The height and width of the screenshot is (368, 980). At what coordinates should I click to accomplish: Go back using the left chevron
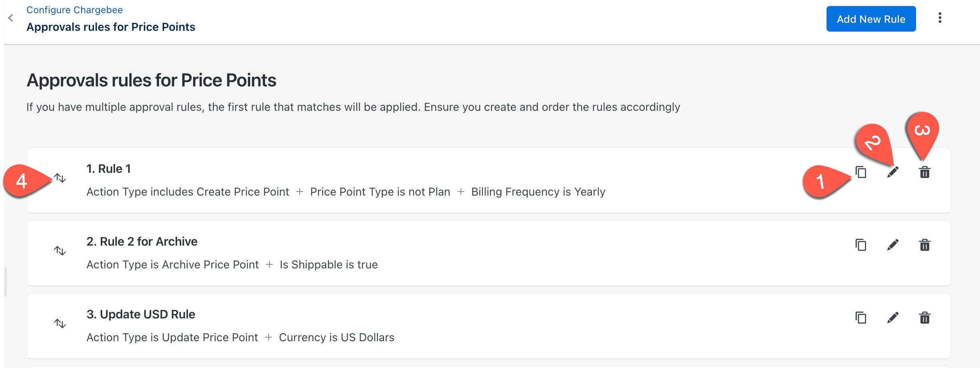[11, 18]
